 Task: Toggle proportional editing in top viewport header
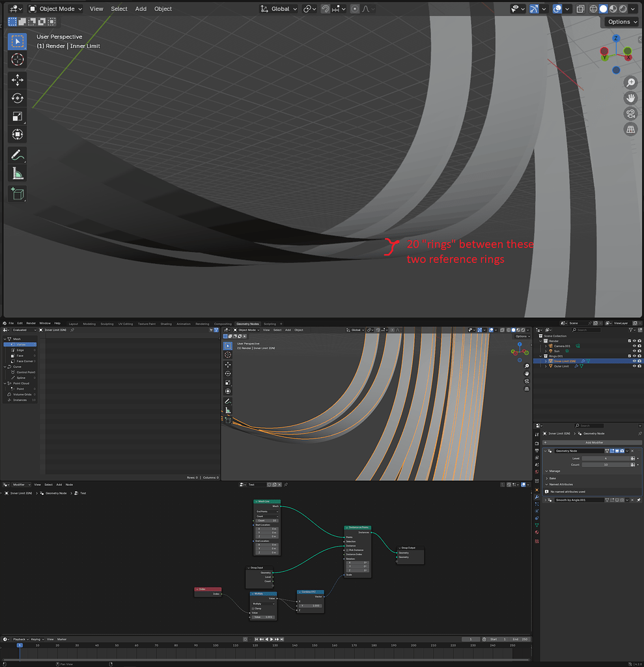(355, 9)
